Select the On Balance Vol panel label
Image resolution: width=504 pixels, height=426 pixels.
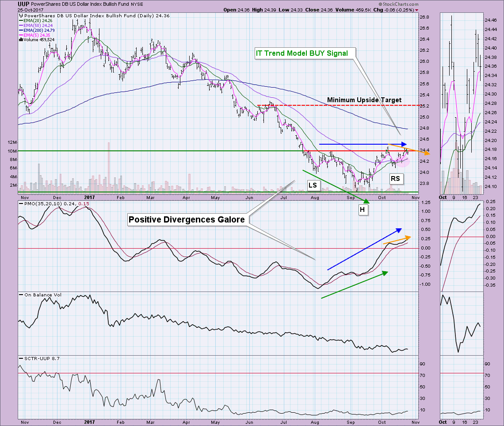point(40,295)
